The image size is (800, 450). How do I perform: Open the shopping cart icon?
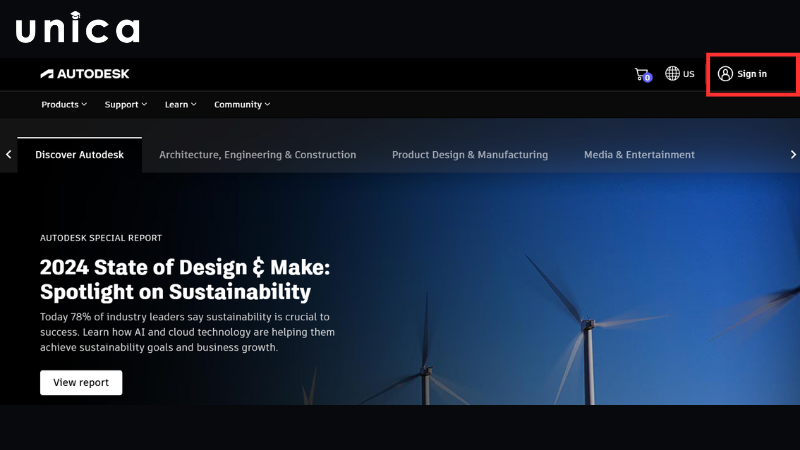point(643,74)
